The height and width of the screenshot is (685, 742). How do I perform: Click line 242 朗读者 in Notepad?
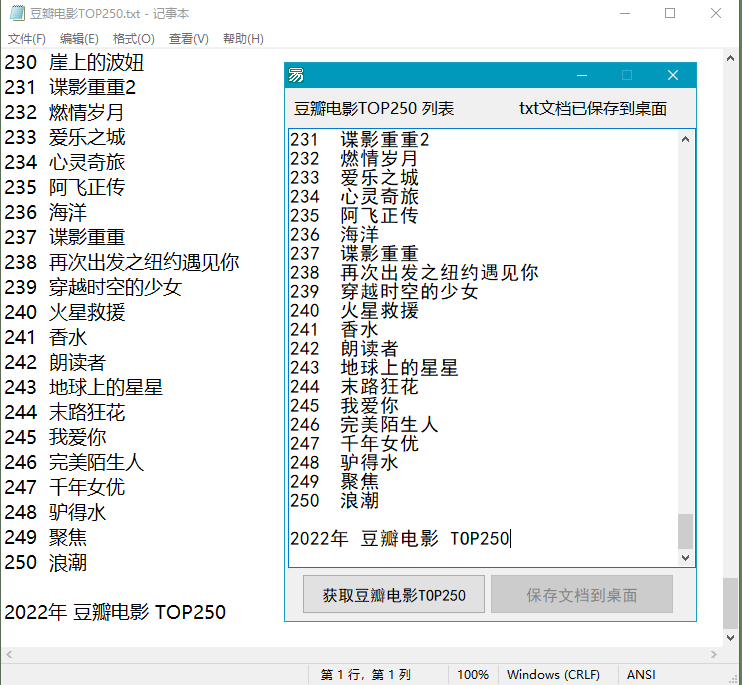55,363
